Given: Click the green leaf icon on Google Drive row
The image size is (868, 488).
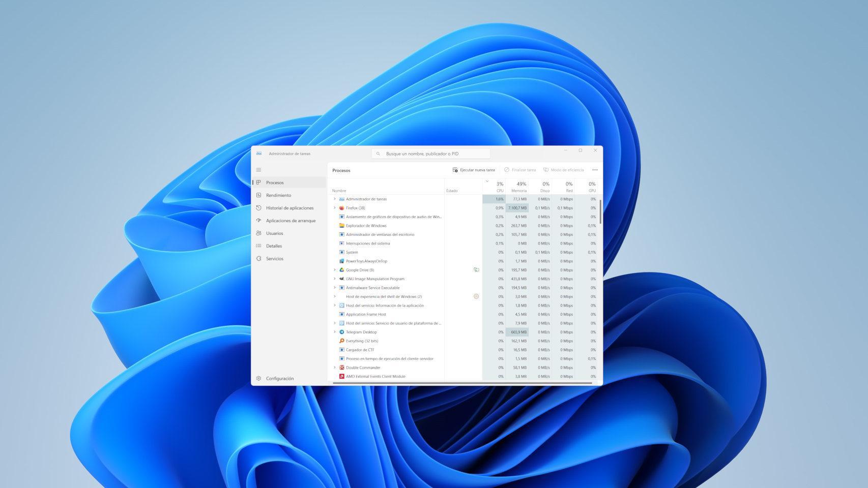Looking at the screenshot, I should point(476,270).
